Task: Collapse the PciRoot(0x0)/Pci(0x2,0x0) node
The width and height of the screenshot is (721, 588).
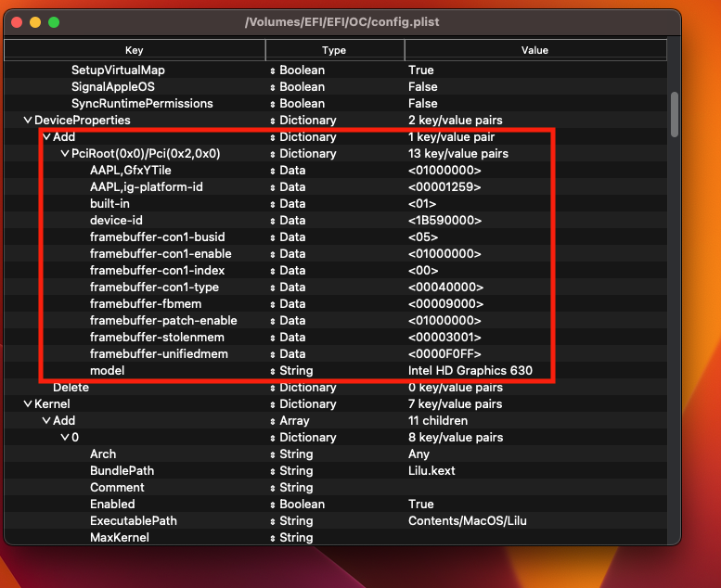Action: pyautogui.click(x=65, y=154)
